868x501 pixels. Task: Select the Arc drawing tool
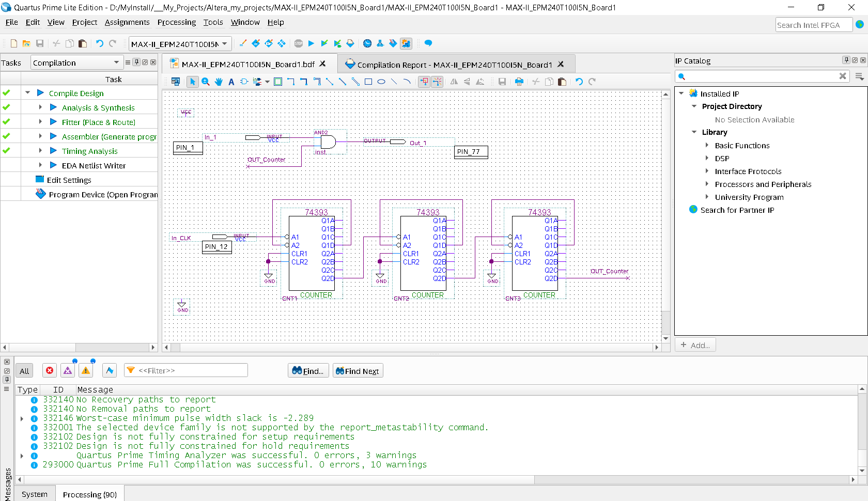(x=407, y=82)
